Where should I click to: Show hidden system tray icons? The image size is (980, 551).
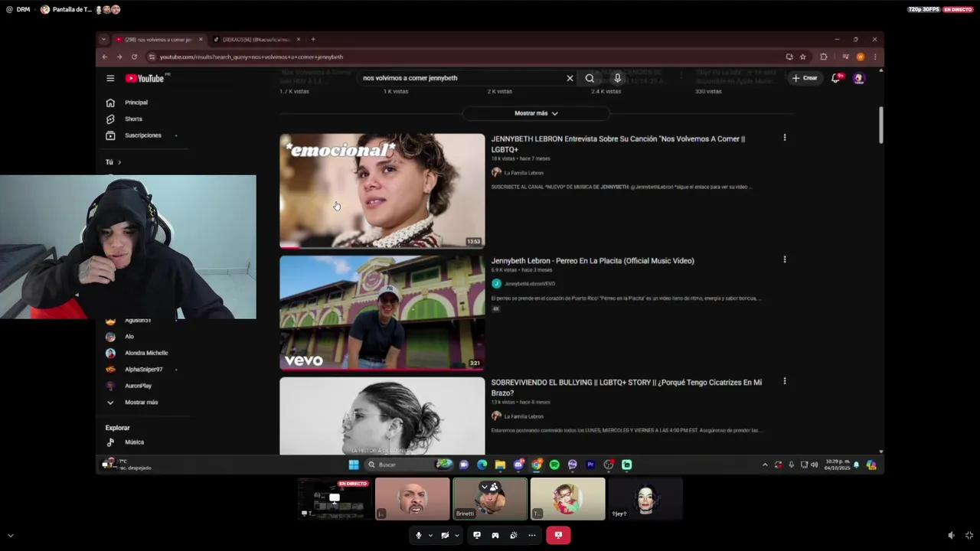pyautogui.click(x=764, y=465)
